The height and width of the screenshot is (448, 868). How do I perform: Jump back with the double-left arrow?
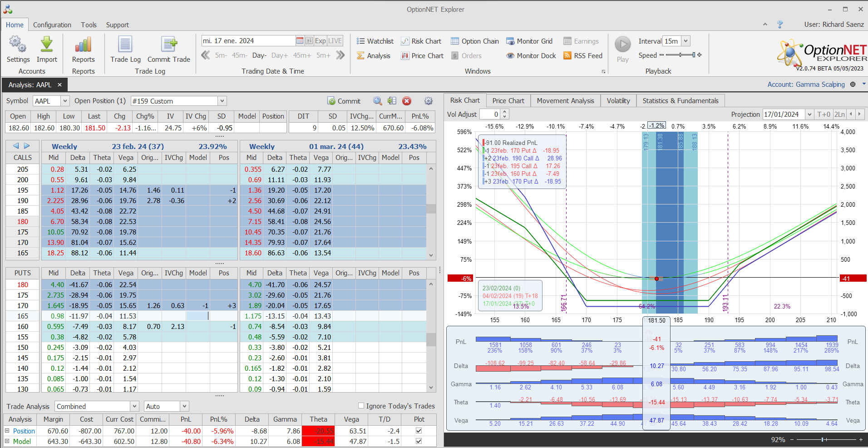206,55
